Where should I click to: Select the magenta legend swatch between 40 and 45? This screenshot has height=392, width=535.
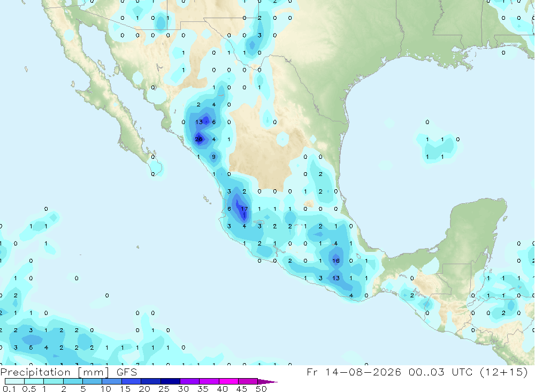pyautogui.click(x=228, y=381)
